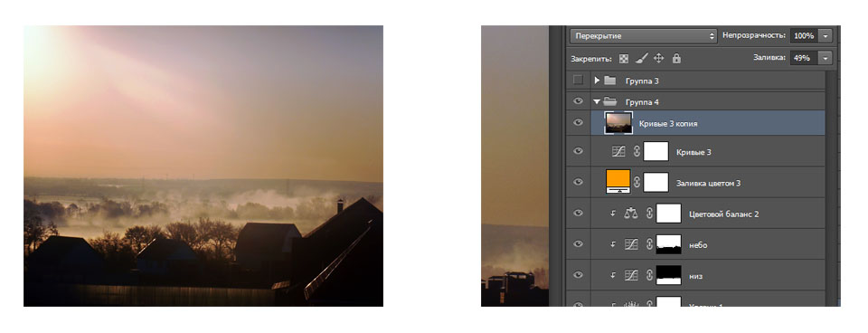Click the mask link chain on низ layer
This screenshot has width=868, height=333.
click(x=649, y=275)
